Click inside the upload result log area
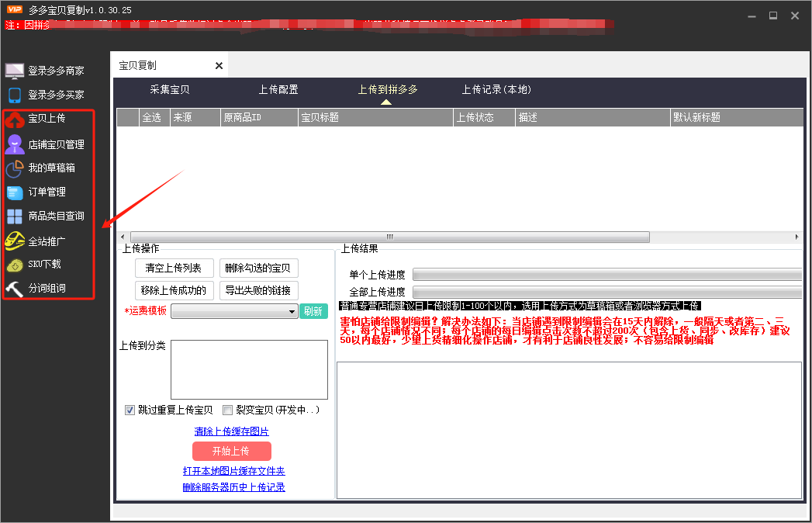 click(x=569, y=430)
